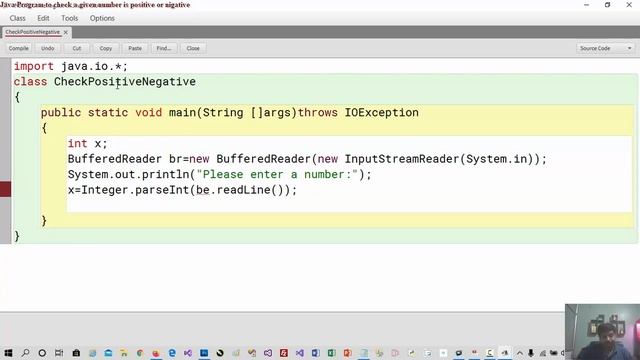
Task: Click the Copy button
Action: [106, 48]
